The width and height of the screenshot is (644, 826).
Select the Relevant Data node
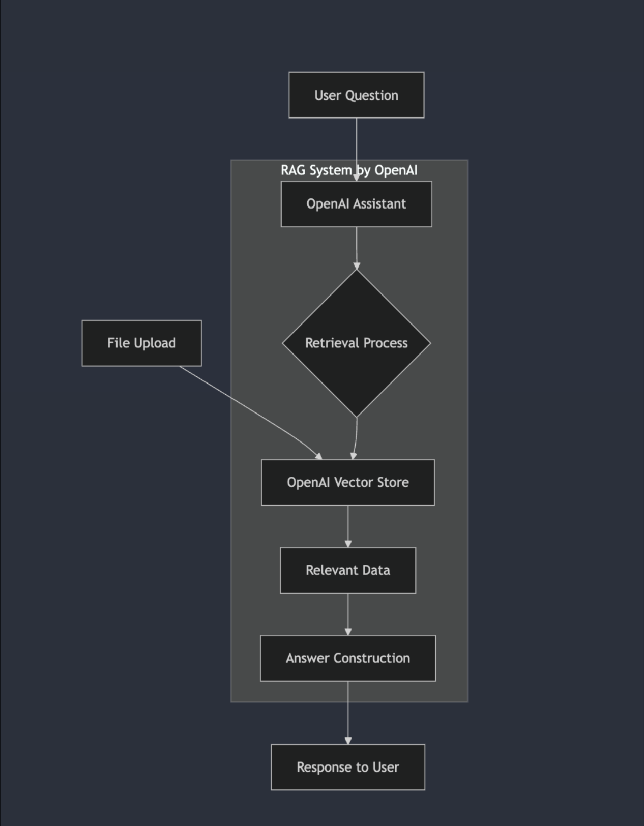point(348,570)
